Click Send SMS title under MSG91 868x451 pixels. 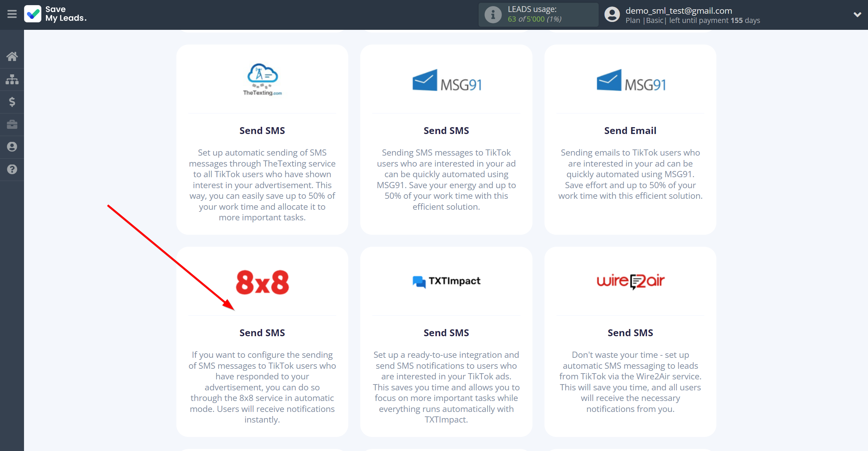pos(446,131)
